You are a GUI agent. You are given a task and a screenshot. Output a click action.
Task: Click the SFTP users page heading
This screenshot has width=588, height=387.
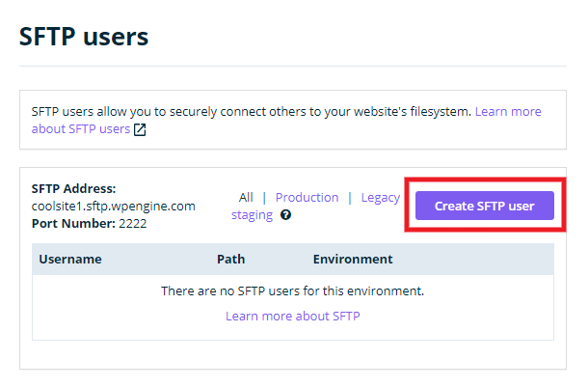pos(85,37)
